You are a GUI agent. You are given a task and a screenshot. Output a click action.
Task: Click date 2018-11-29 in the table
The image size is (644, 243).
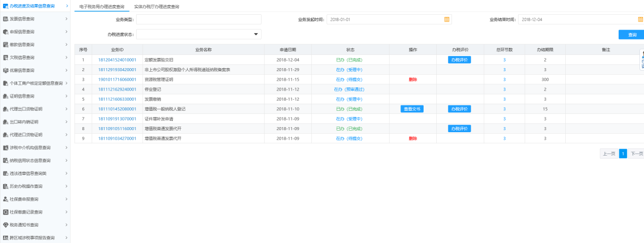pyautogui.click(x=288, y=69)
